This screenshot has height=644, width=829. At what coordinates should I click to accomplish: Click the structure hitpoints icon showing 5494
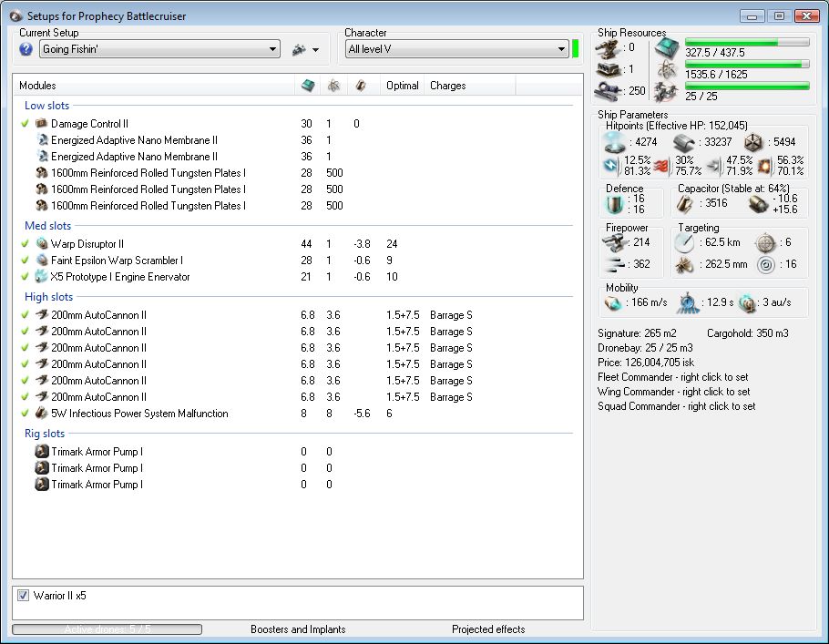[752, 142]
